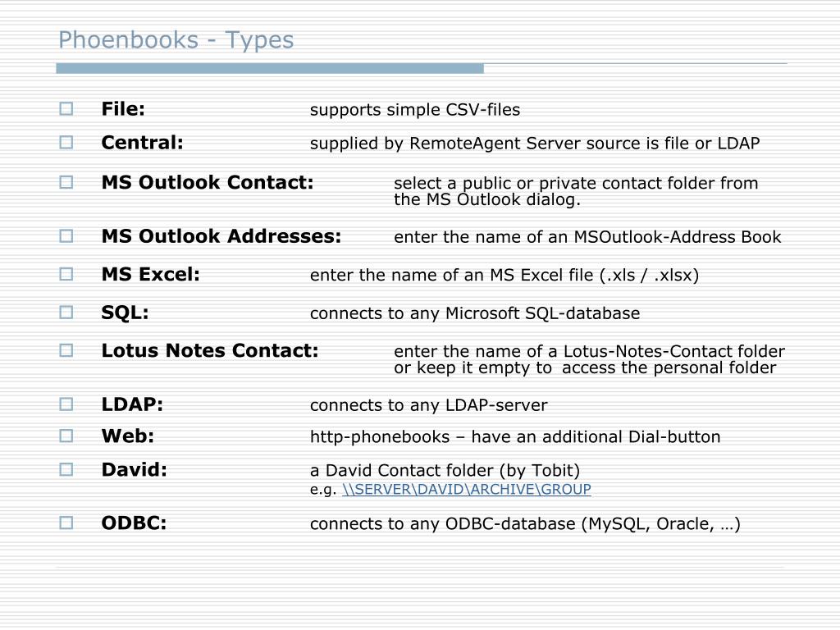This screenshot has height=630, width=840.
Task: Click the "Lotus Notes Contact:" heading
Action: tap(210, 350)
